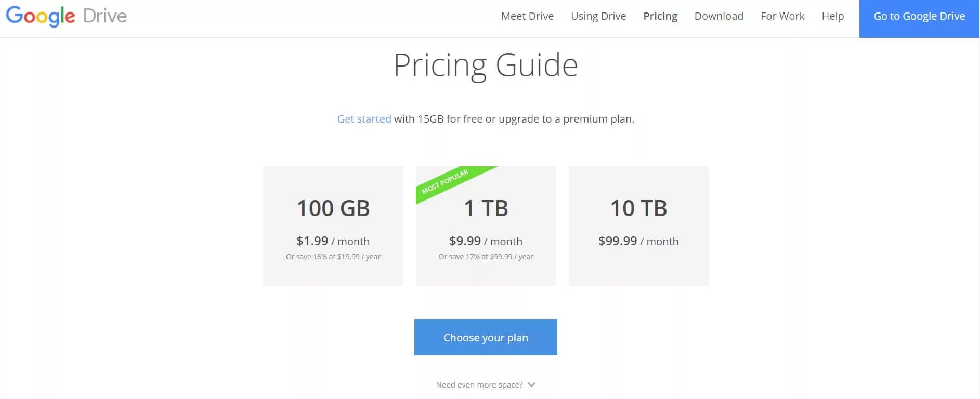This screenshot has width=980, height=399.
Task: Open the Using Drive page
Action: [x=598, y=16]
